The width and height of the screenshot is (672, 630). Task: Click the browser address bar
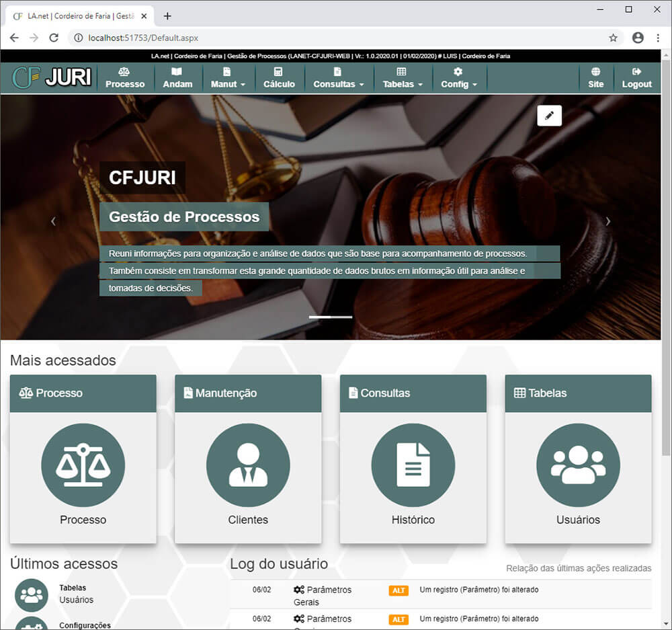pyautogui.click(x=336, y=38)
